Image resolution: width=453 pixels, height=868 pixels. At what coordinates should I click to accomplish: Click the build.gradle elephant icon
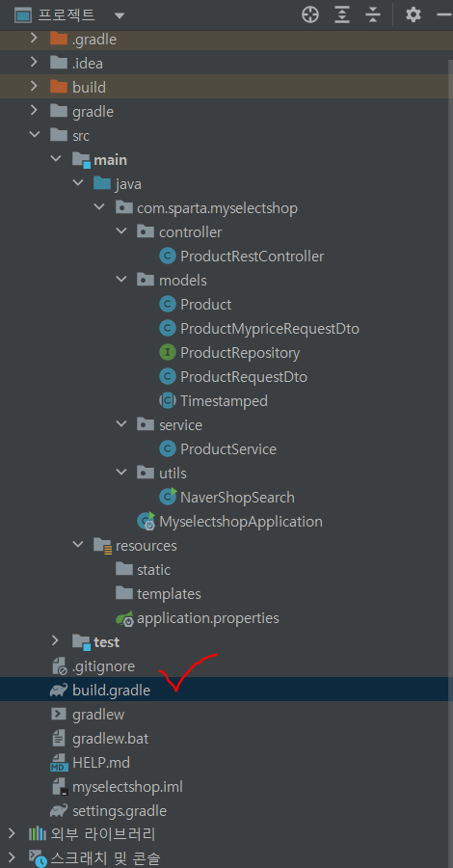(x=59, y=691)
